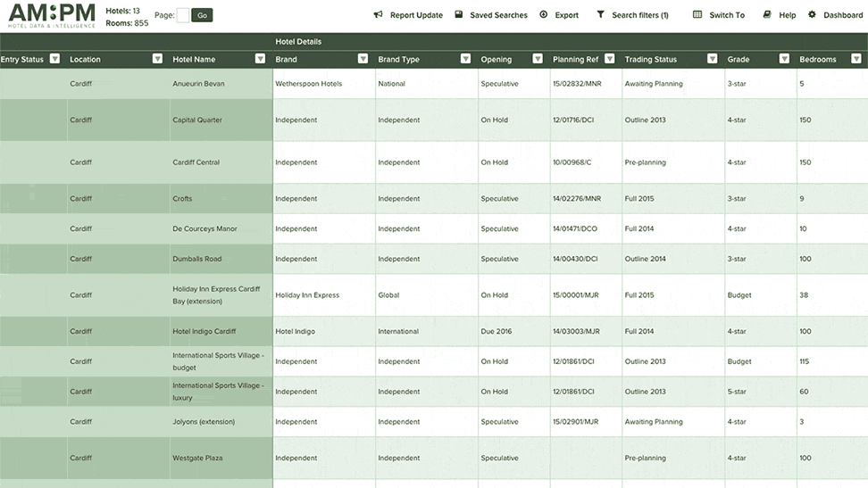Click the 5-star grade cell
Image resolution: width=868 pixels, height=488 pixels.
[x=737, y=391]
